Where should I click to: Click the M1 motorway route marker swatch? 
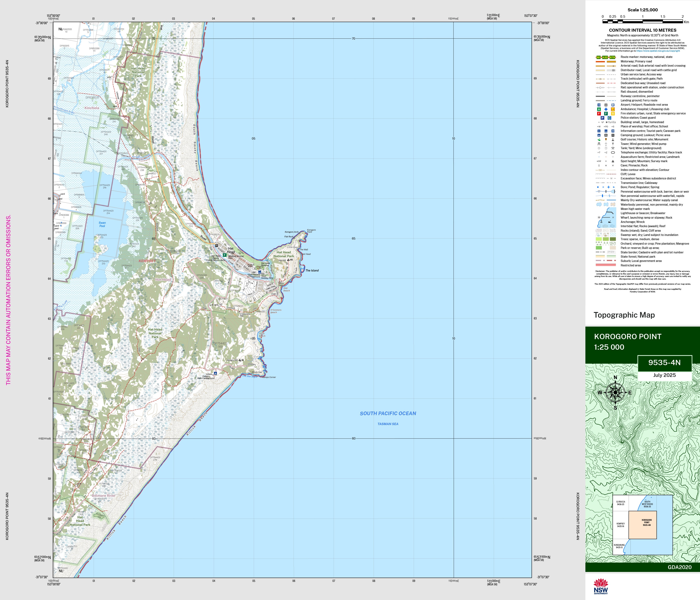[599, 57]
